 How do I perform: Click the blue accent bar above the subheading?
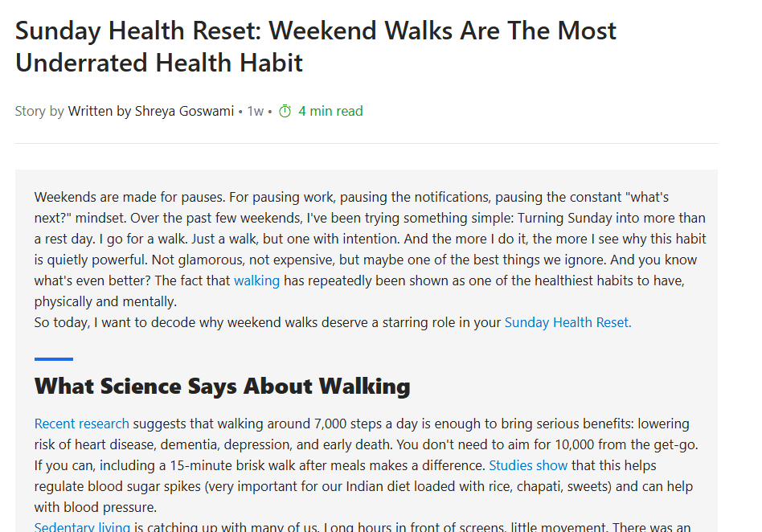click(x=53, y=359)
